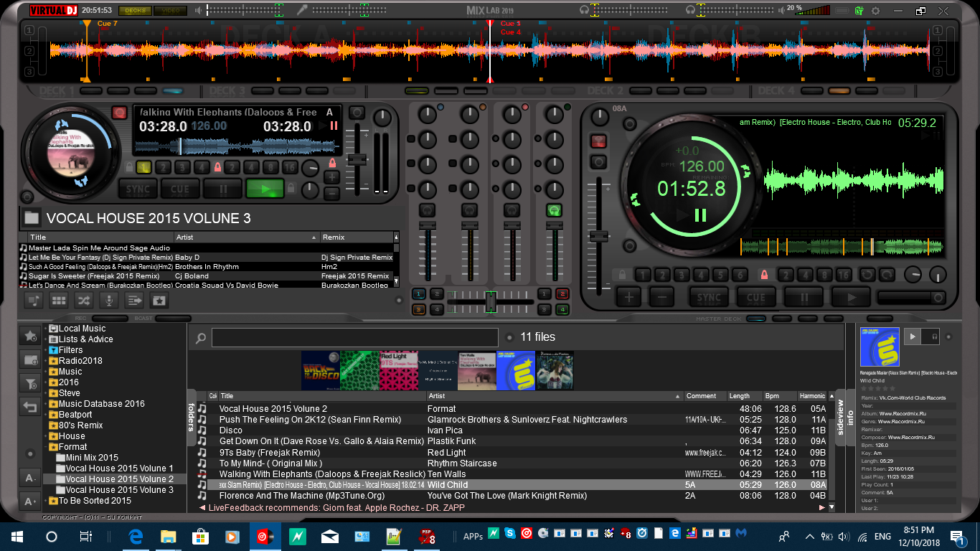Decrease browser font size with A- button
This screenshot has width=980, height=551.
coord(29,479)
